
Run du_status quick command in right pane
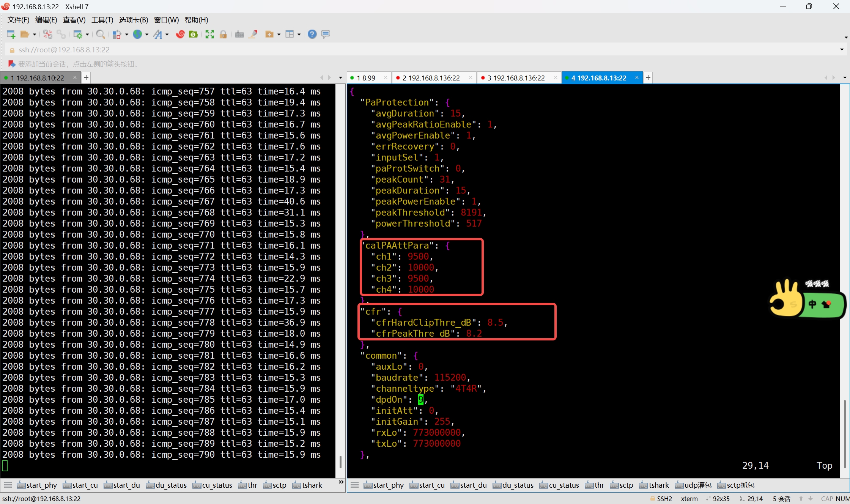pyautogui.click(x=513, y=485)
